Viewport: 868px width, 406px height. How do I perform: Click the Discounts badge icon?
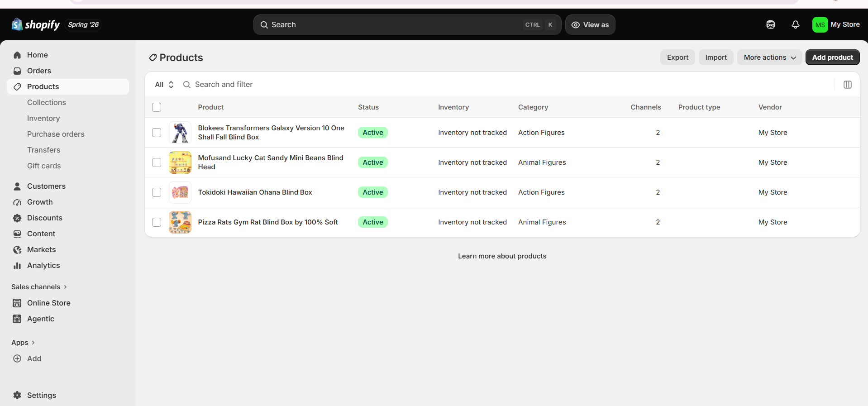17,218
